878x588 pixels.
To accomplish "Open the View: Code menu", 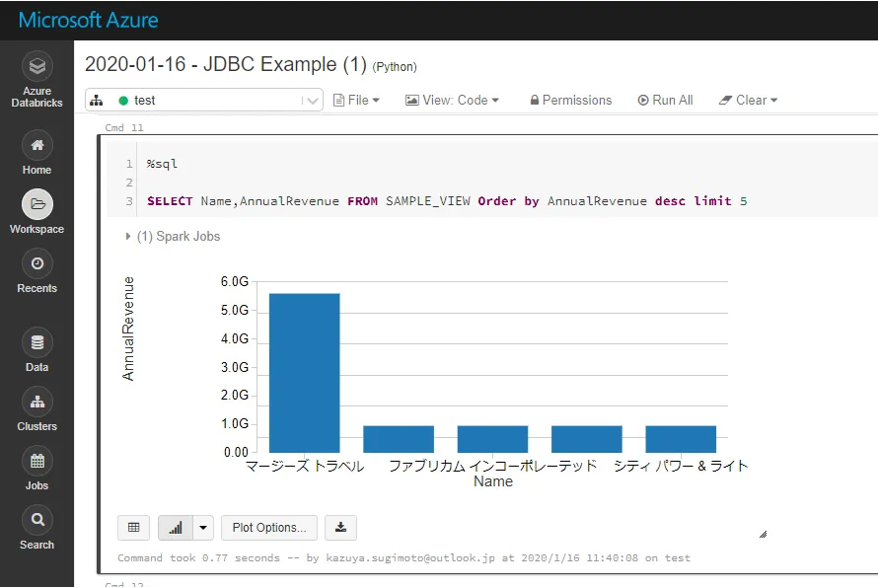I will pyautogui.click(x=452, y=100).
